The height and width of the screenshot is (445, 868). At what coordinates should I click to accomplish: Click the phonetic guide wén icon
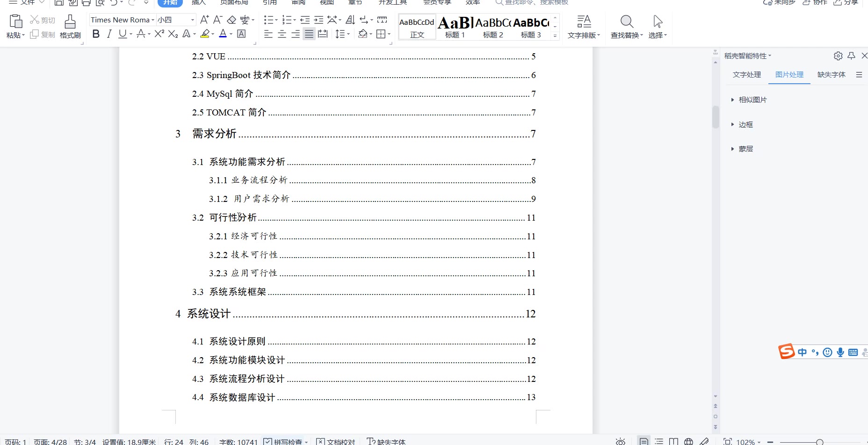(245, 20)
